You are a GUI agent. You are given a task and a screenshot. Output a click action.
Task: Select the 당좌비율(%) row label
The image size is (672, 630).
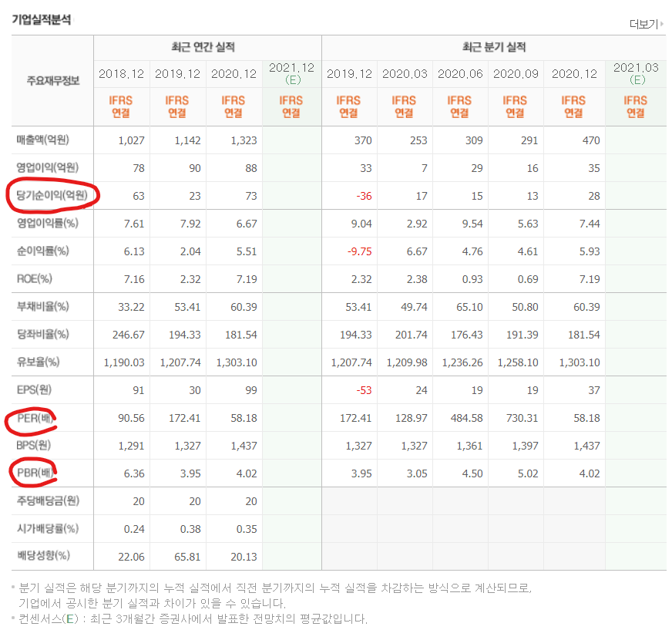click(x=42, y=334)
